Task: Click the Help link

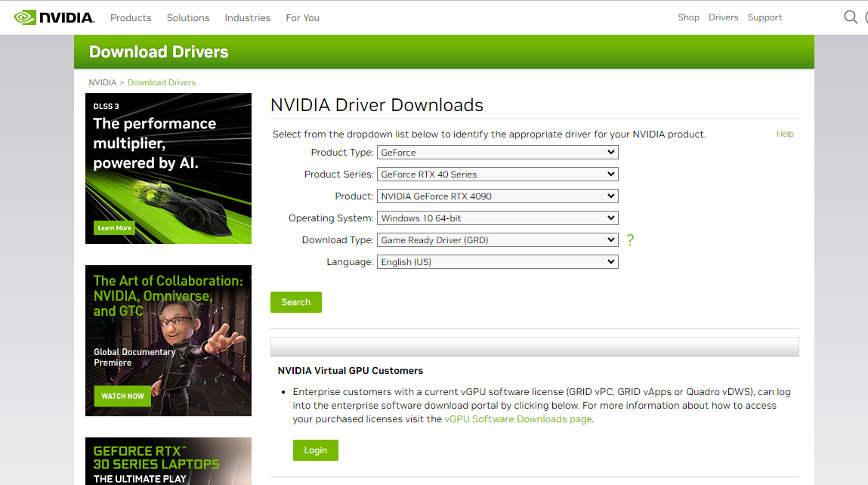Action: click(x=785, y=134)
